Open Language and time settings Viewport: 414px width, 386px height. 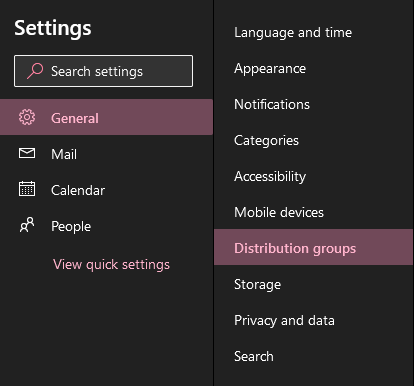click(x=313, y=32)
